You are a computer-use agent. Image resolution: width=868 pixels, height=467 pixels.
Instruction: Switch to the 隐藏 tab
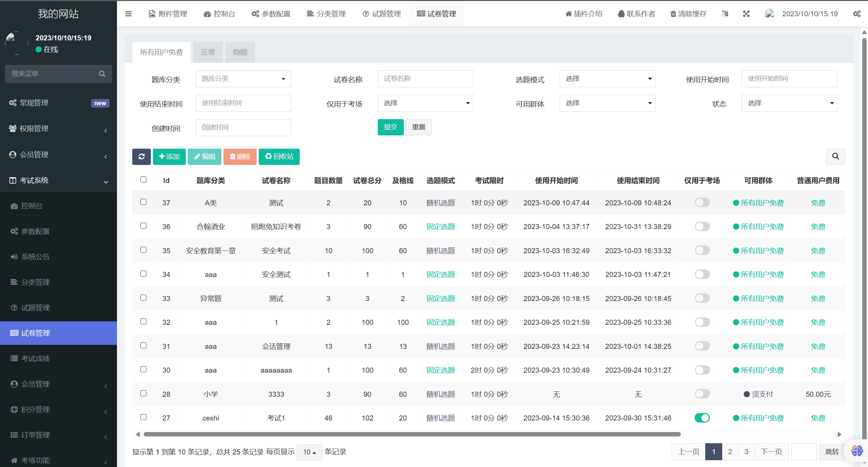coord(240,52)
